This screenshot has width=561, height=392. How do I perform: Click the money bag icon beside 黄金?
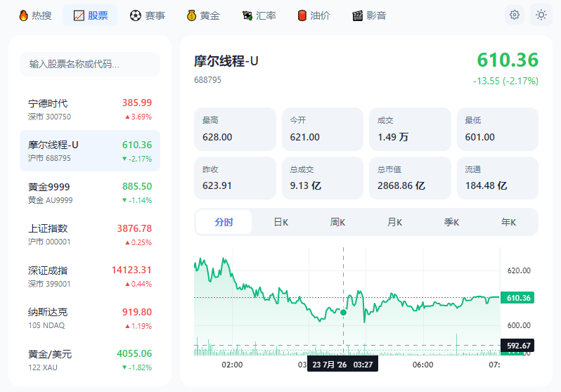(x=191, y=15)
